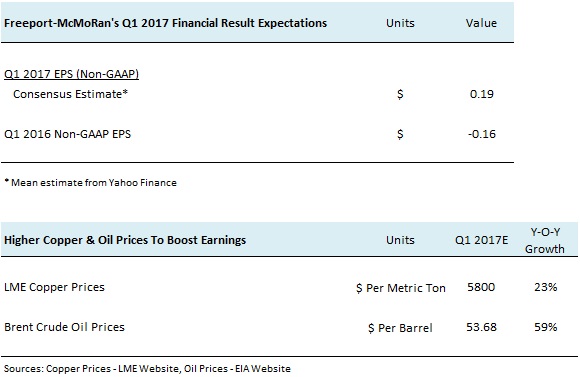Select the Y-O-Y Growth column header

click(545, 240)
